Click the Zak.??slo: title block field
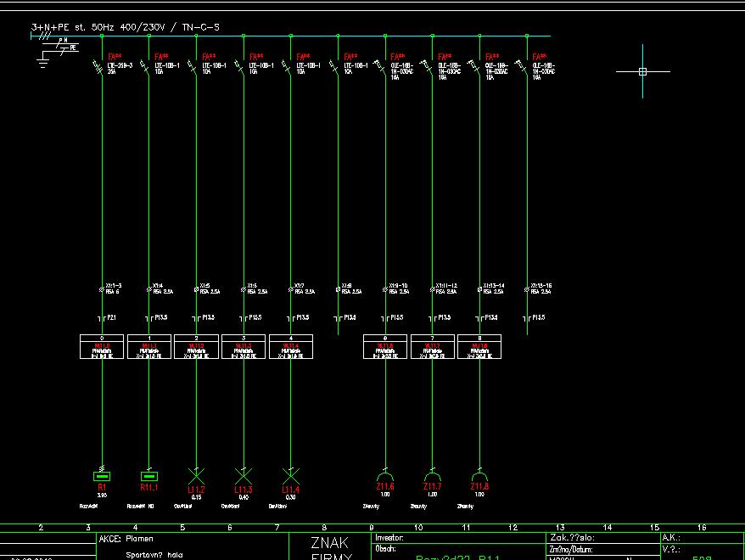Screen dimensions: 745x560 pos(573,538)
